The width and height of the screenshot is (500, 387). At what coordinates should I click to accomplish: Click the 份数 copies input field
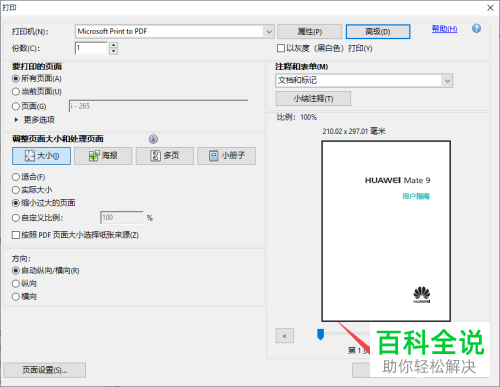[91, 48]
